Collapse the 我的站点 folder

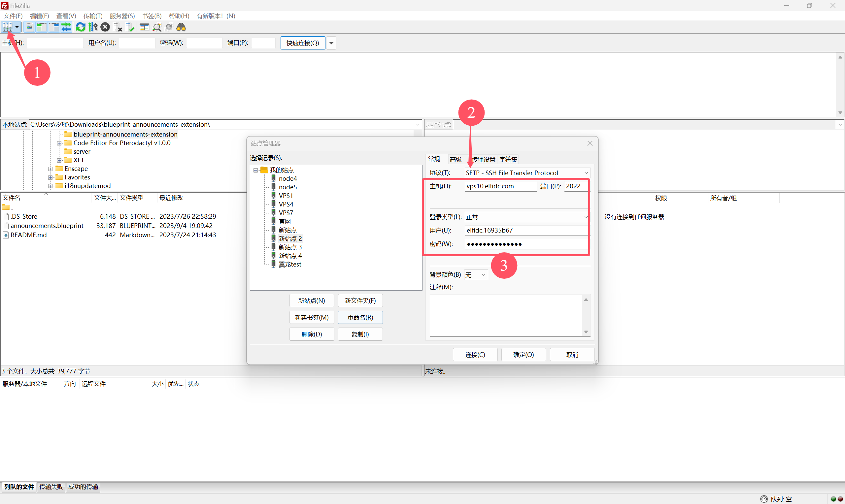[x=255, y=170]
